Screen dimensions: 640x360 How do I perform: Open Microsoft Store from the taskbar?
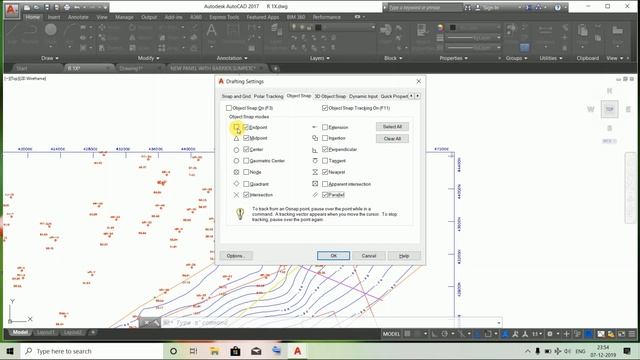[235, 351]
